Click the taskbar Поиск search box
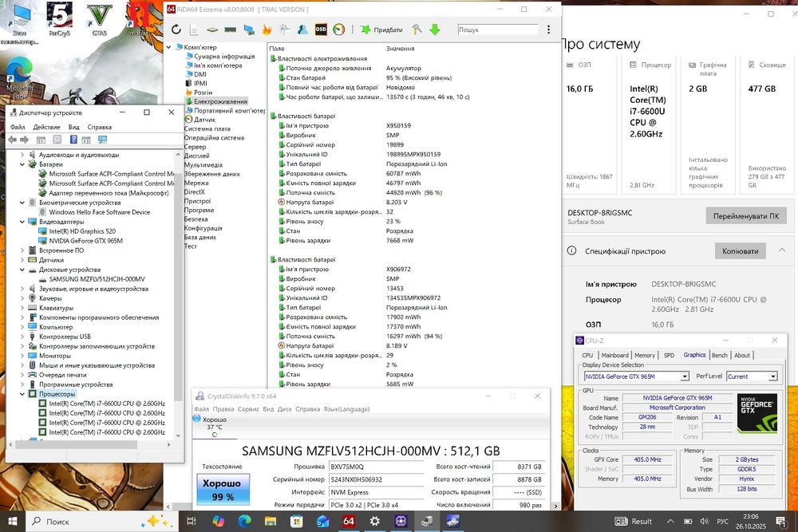Image resolution: width=798 pixels, height=532 pixels. 101,522
